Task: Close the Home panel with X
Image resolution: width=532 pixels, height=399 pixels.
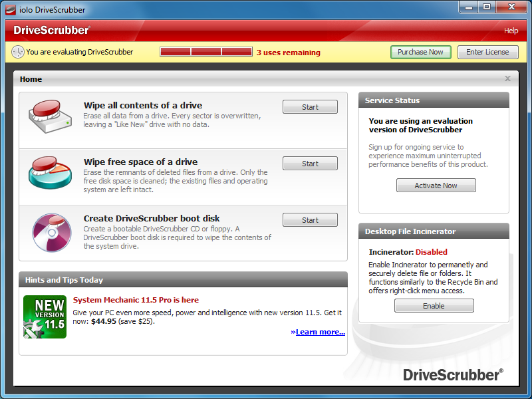Action: (507, 78)
